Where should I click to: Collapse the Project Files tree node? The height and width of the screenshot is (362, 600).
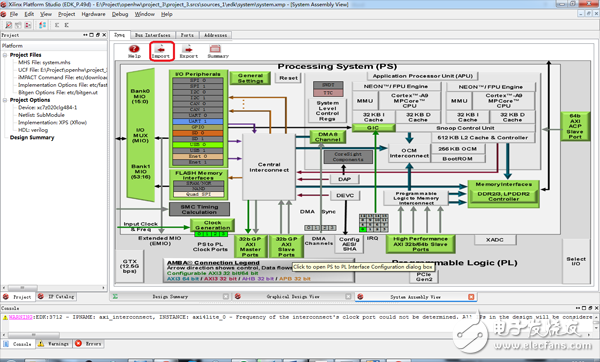point(5,55)
